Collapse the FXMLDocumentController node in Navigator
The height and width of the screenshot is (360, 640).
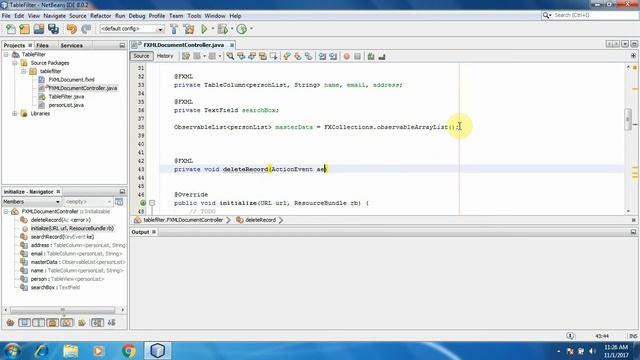tap(6, 211)
